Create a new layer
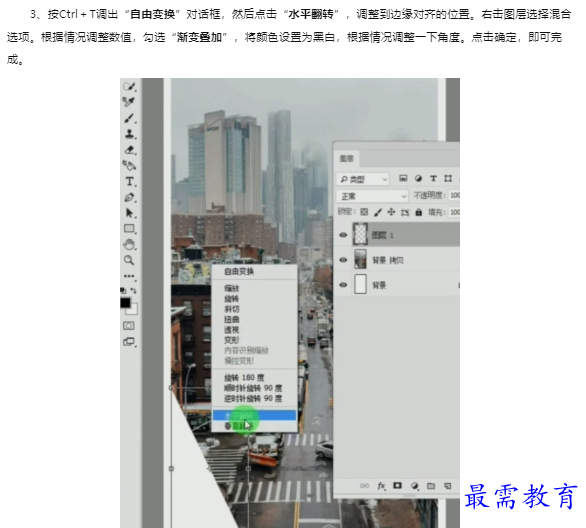586x528 pixels. (x=447, y=486)
